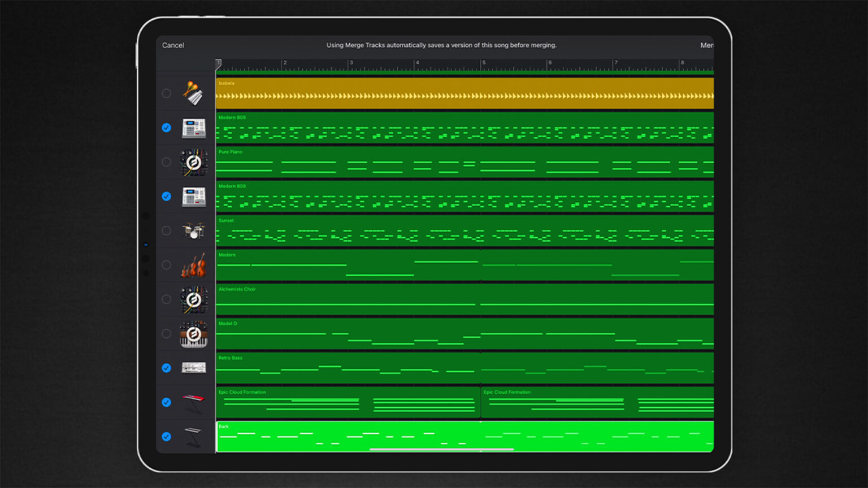Screen dimensions: 868x488
Task: Tap bar 7 on the ruler
Action: (616, 63)
